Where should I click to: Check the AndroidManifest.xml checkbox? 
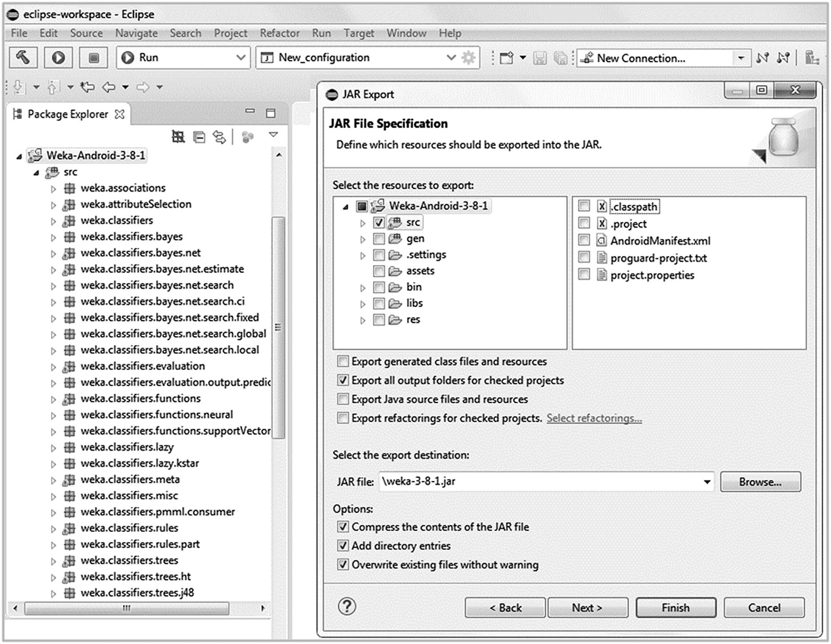coord(584,240)
